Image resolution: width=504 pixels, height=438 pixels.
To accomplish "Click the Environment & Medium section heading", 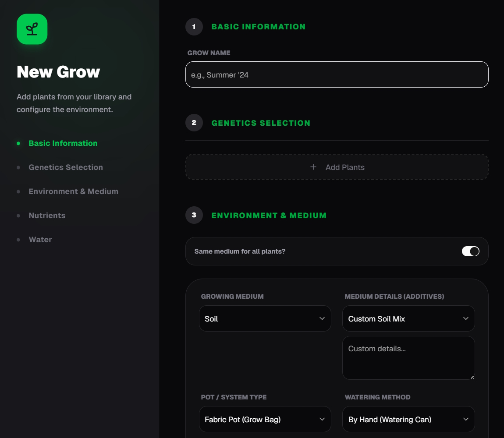I will (x=269, y=215).
